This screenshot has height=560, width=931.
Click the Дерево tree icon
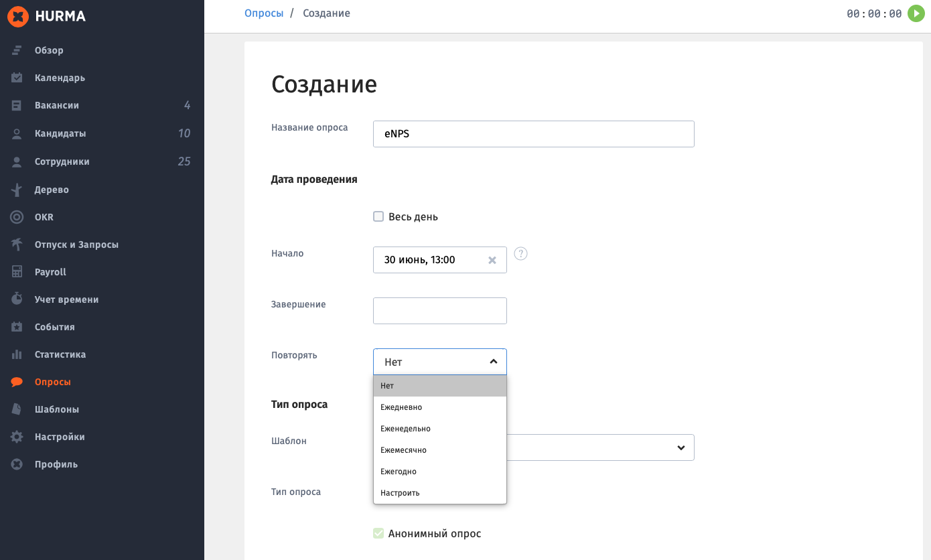point(17,190)
